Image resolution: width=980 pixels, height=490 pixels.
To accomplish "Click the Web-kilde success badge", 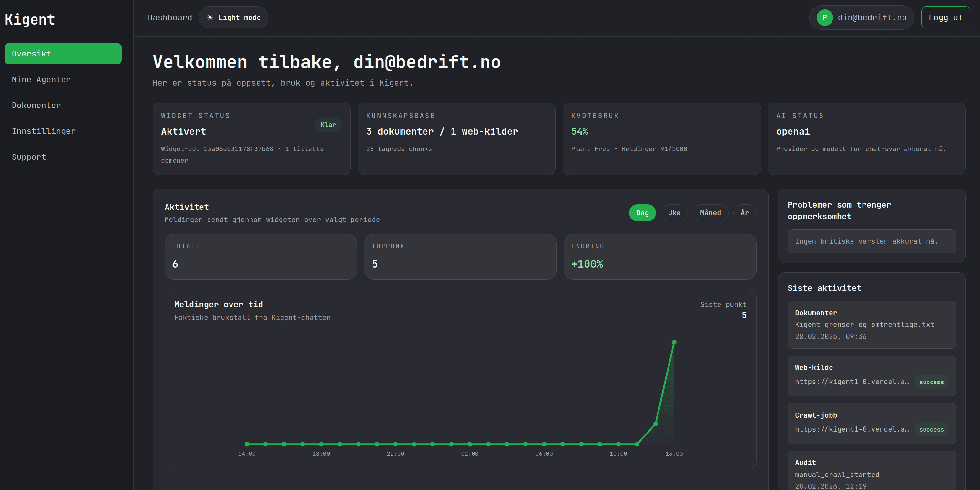I will pos(931,382).
